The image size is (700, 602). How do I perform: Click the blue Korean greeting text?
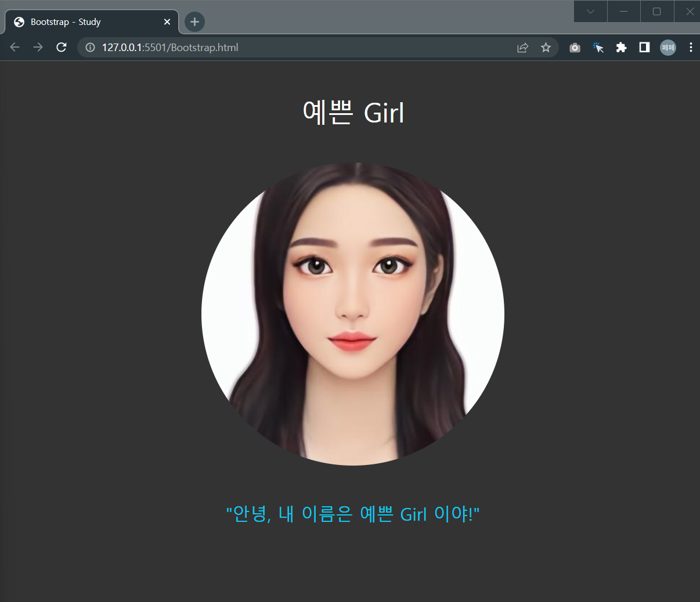pyautogui.click(x=352, y=514)
